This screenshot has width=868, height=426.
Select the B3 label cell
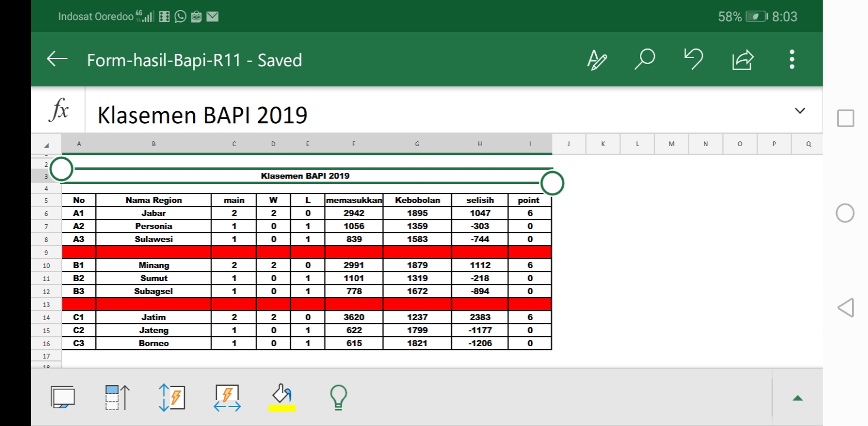[79, 291]
